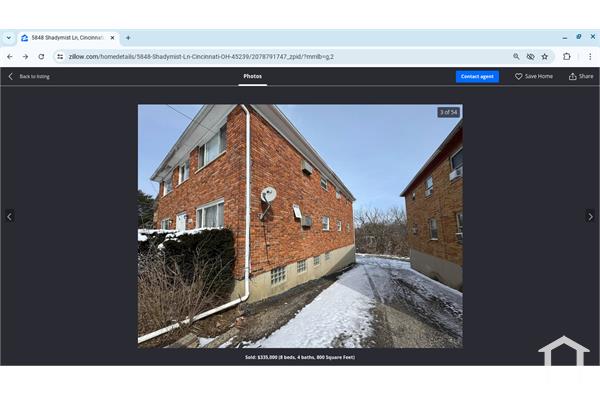Expand the tab search dropdown
The width and height of the screenshot is (600, 395).
[8, 38]
